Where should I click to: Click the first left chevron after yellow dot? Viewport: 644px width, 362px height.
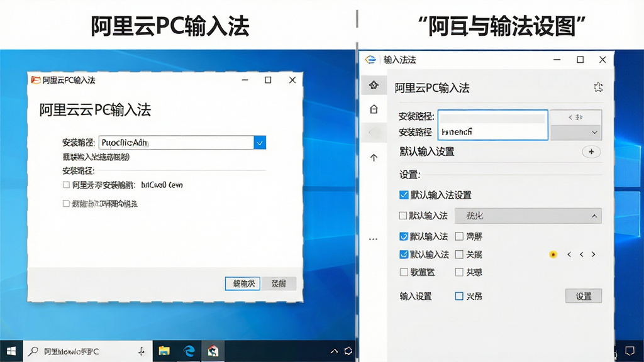click(569, 255)
